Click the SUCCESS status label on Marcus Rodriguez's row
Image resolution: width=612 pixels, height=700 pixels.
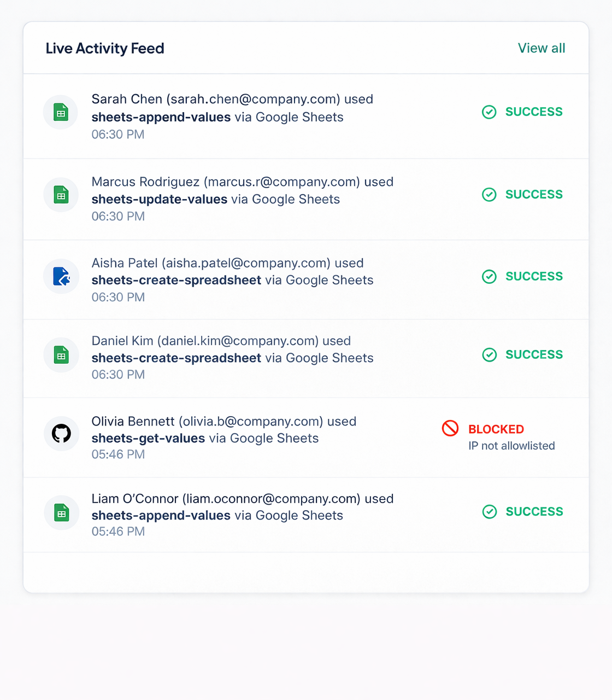click(534, 194)
